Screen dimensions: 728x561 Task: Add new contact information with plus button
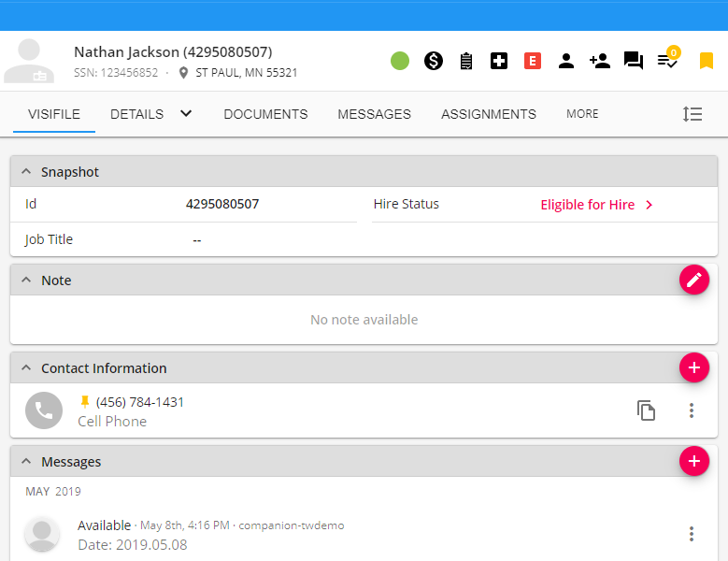[x=694, y=367]
